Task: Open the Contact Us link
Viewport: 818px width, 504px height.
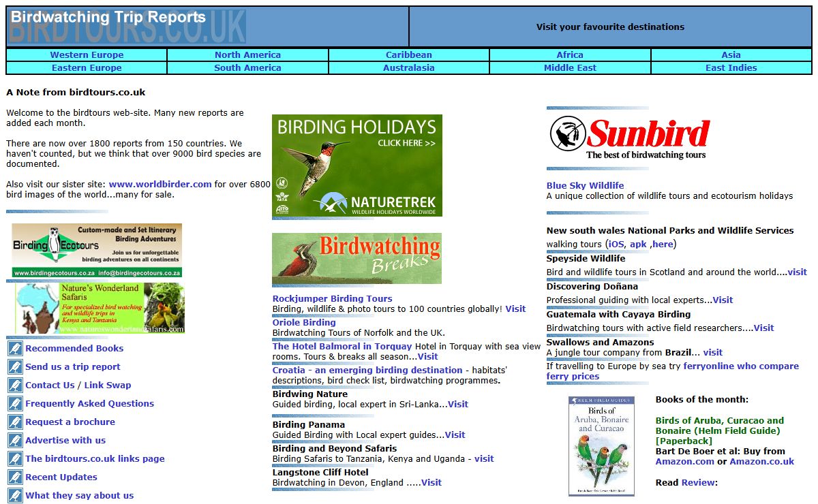Action: pyautogui.click(x=50, y=385)
